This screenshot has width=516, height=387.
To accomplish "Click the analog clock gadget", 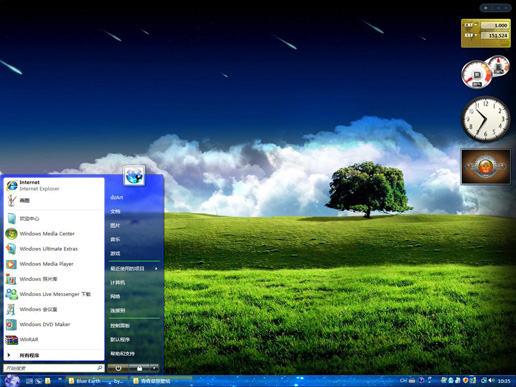I will [x=485, y=119].
